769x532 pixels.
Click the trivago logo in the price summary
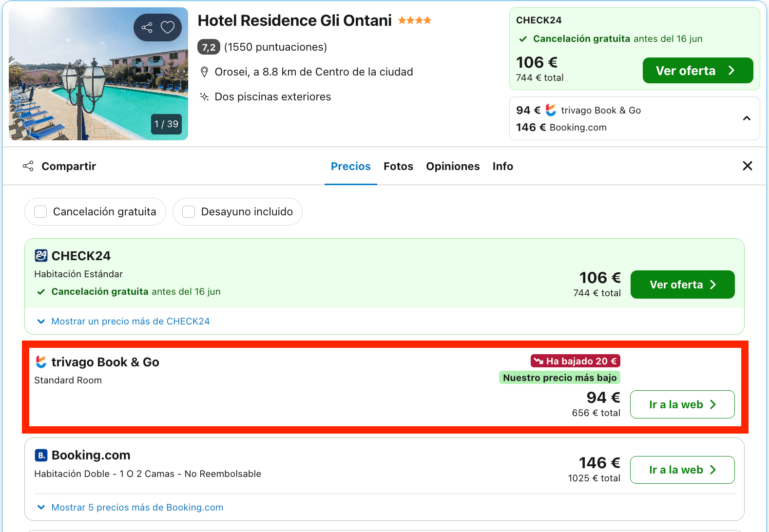tap(551, 110)
